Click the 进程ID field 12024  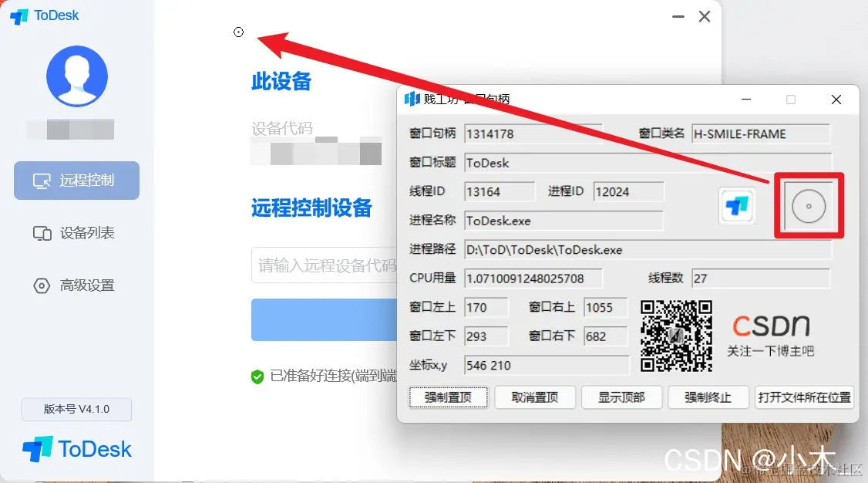[x=628, y=191]
